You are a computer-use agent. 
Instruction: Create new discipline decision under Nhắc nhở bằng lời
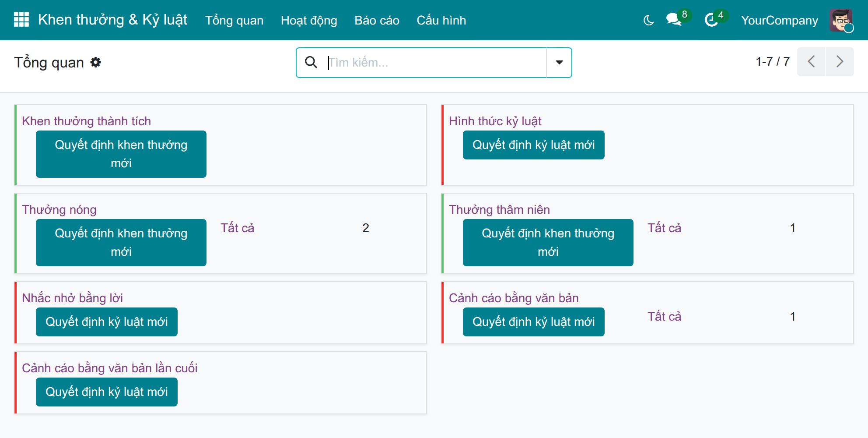click(x=107, y=322)
